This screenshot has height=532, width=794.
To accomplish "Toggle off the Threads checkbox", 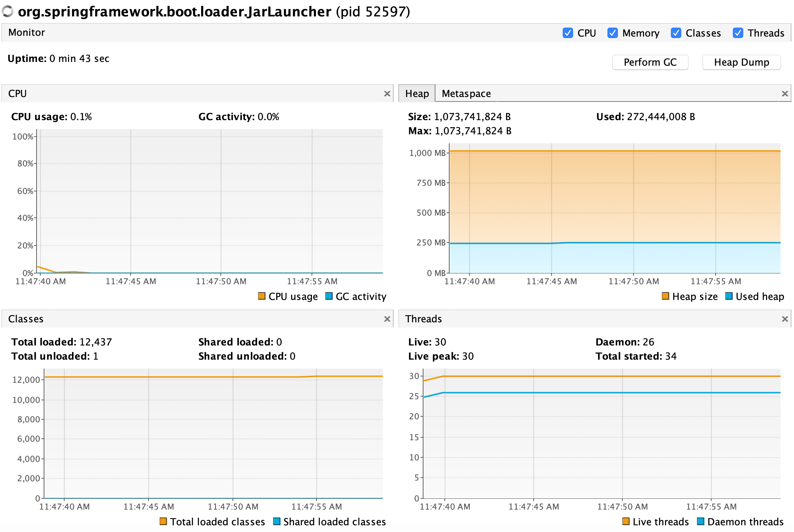I will (x=738, y=33).
